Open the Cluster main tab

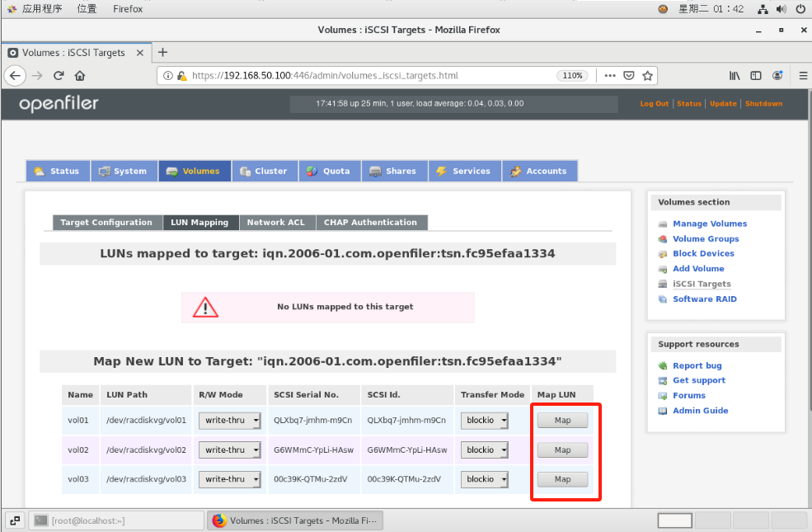pos(265,171)
